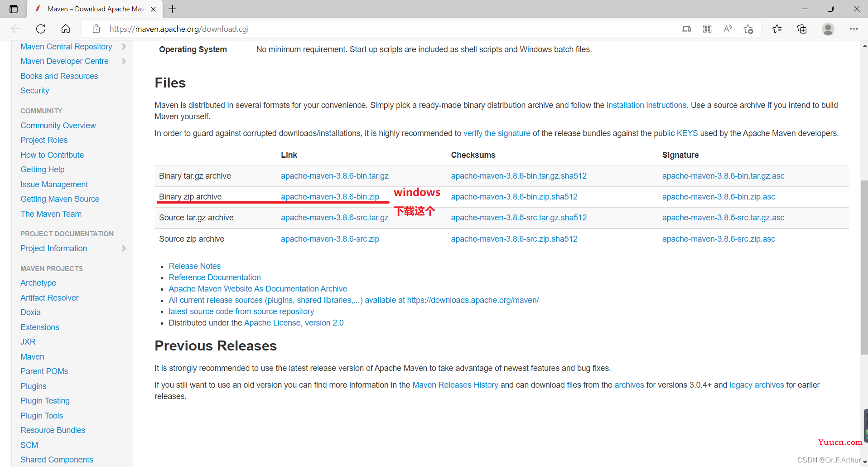Open a new browser tab
Screen dimensions: 868x467
coord(173,9)
